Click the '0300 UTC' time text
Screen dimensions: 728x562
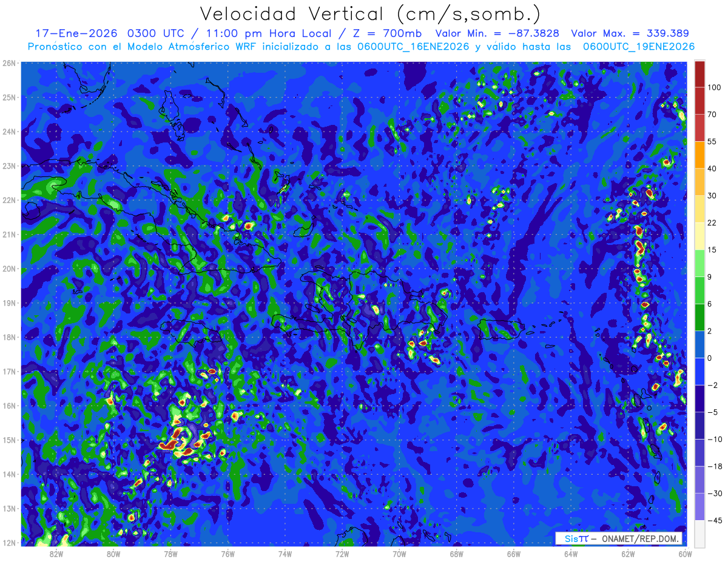pyautogui.click(x=155, y=33)
